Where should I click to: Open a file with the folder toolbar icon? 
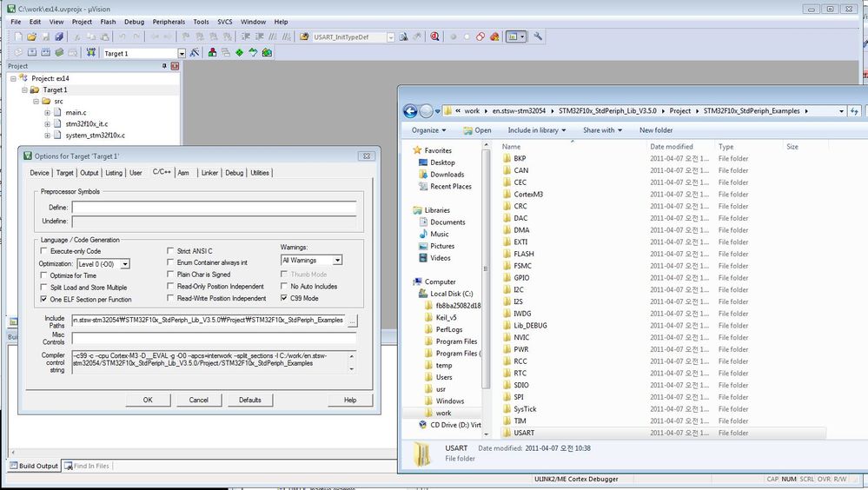31,36
